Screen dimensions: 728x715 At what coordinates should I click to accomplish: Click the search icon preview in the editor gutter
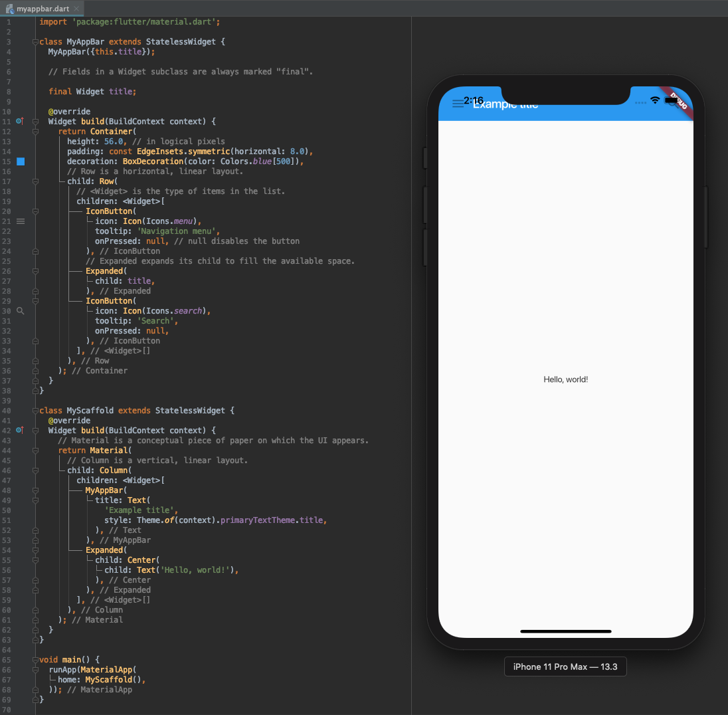pos(21,311)
